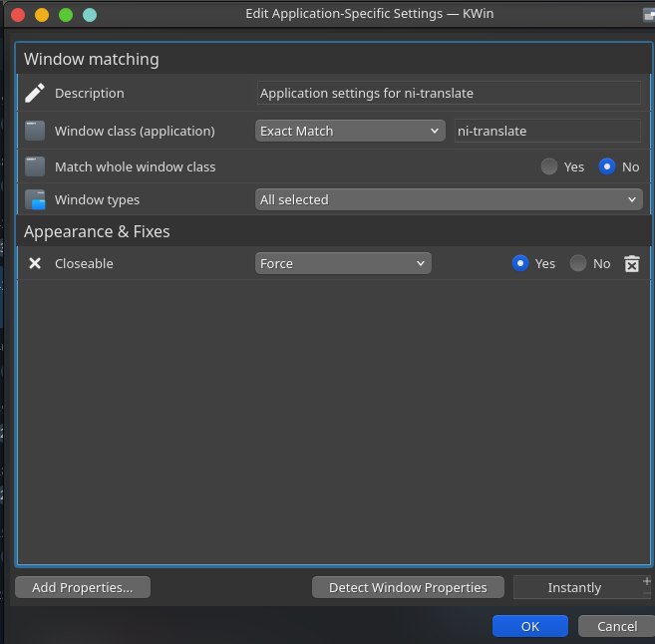This screenshot has width=655, height=644.
Task: Click the red close window button
Action: coord(18,15)
